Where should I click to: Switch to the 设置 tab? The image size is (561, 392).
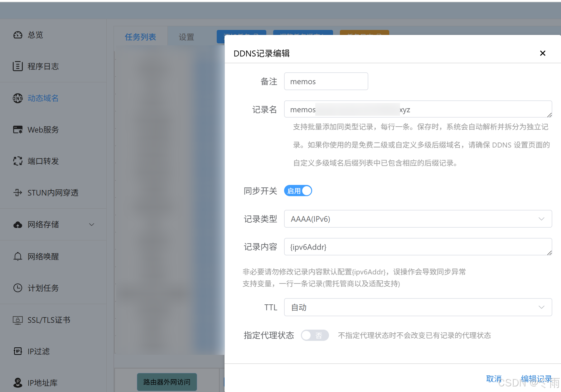pos(186,37)
